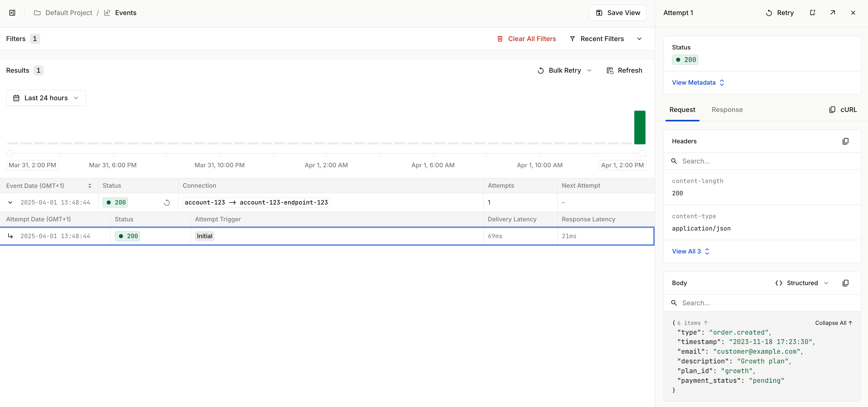This screenshot has width=868, height=407.
Task: Click the bookmark icon in the Attempt 1 header
Action: coord(813,12)
